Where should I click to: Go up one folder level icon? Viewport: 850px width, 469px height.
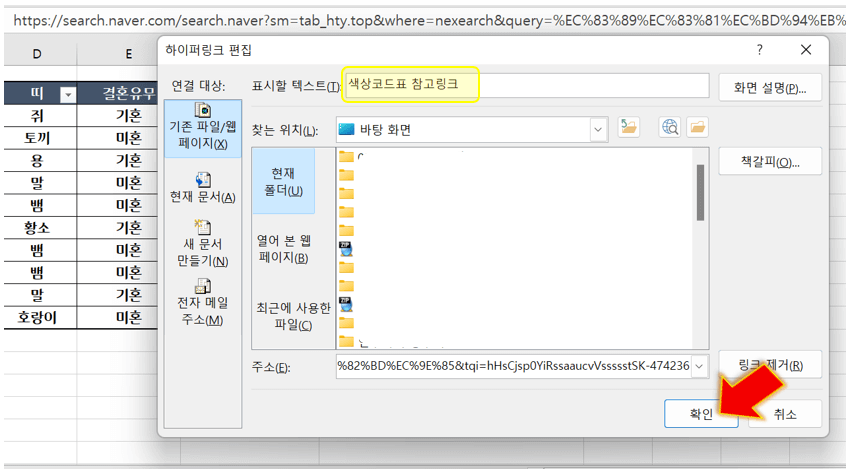click(629, 127)
